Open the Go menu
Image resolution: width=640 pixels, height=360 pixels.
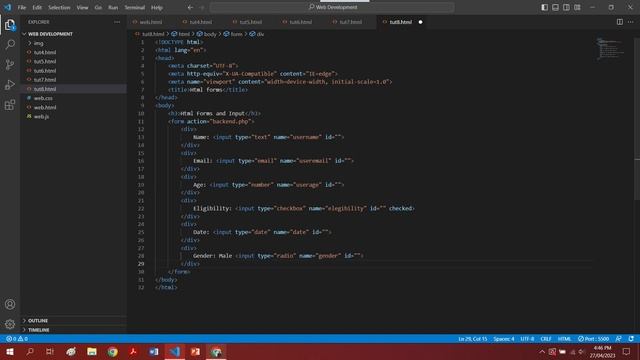coord(98,7)
